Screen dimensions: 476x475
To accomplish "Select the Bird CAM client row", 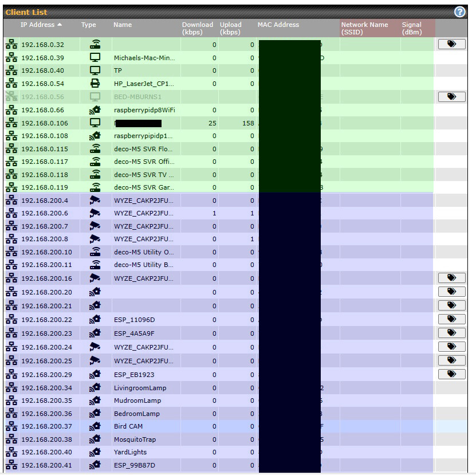I will [128, 426].
